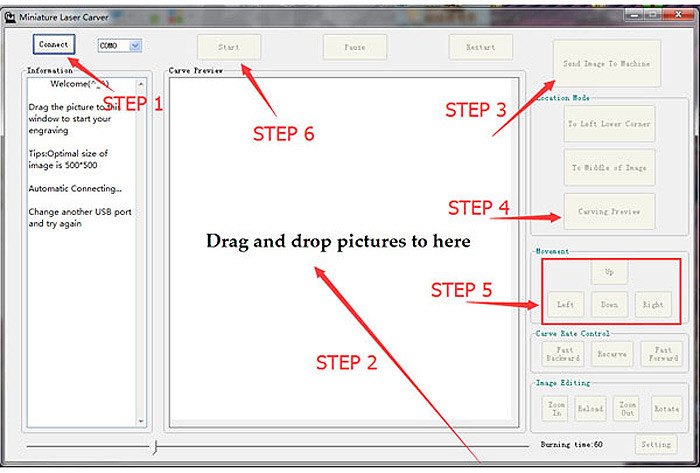Click the burning time slider handle
Screen dimensions: 700x473
pyautogui.click(x=155, y=444)
